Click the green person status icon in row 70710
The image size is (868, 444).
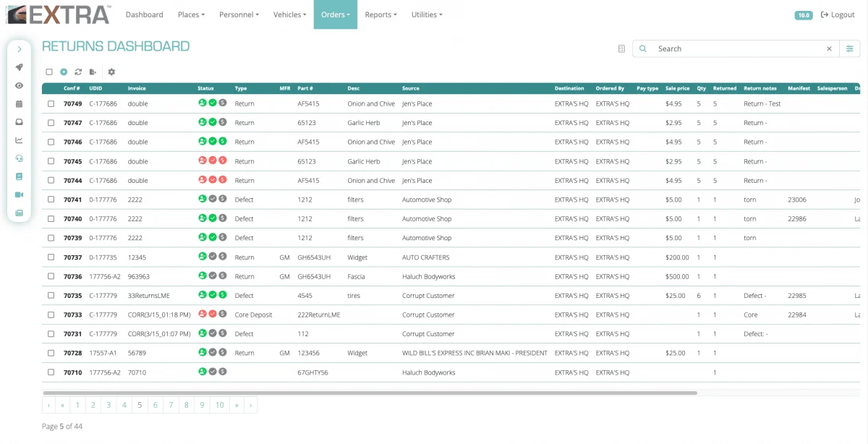pyautogui.click(x=203, y=372)
